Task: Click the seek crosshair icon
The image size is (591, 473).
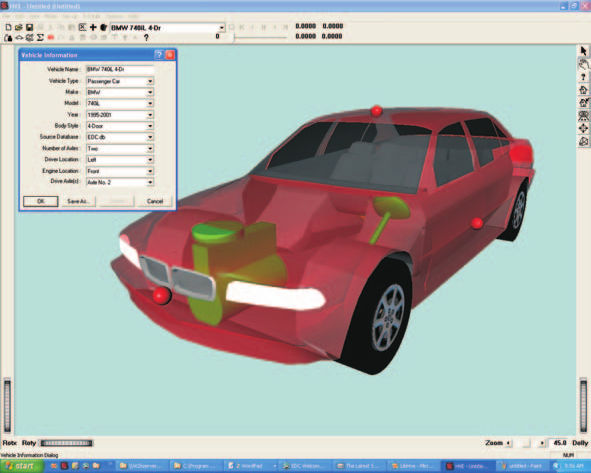Action: (583, 129)
